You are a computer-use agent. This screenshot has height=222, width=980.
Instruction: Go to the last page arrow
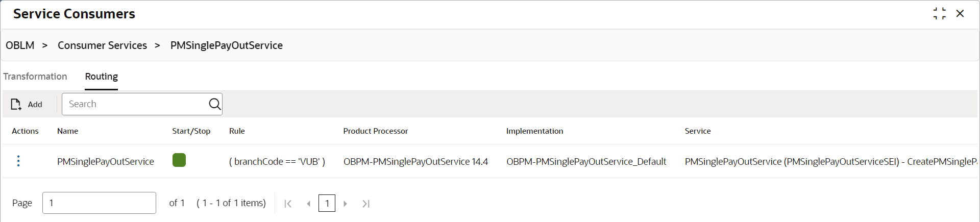tap(365, 204)
